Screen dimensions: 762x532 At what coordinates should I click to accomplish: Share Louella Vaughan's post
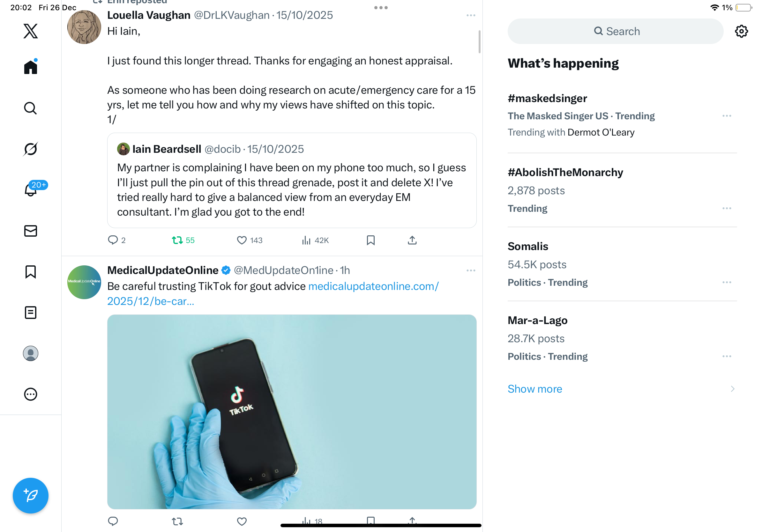click(412, 240)
